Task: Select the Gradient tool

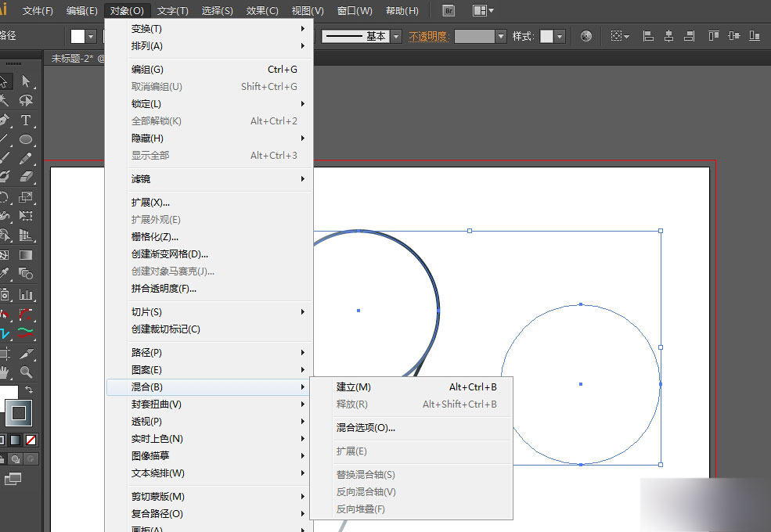Action: tap(26, 255)
